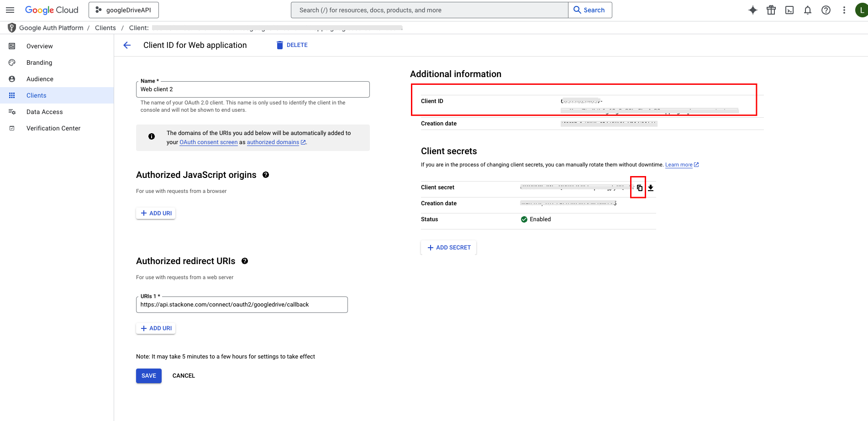This screenshot has height=421, width=868.
Task: Click the Client secrets heading
Action: click(x=449, y=151)
